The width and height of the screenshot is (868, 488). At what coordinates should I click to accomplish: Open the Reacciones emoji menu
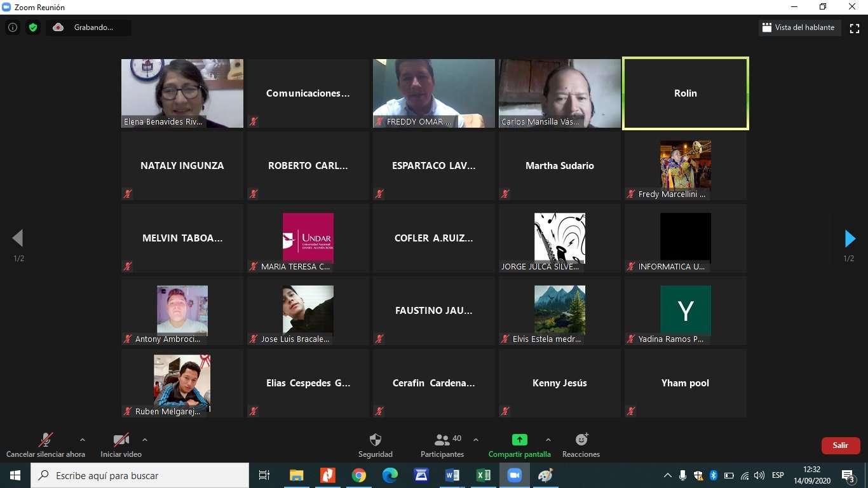pos(581,440)
